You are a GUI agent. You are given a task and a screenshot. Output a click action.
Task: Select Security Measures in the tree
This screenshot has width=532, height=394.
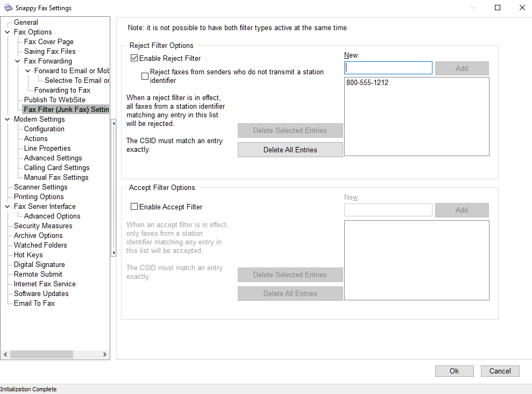43,226
